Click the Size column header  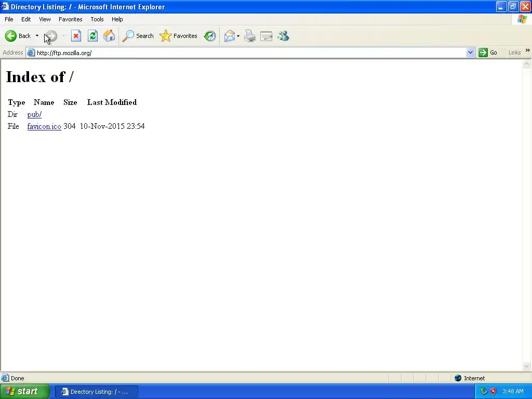click(x=70, y=102)
